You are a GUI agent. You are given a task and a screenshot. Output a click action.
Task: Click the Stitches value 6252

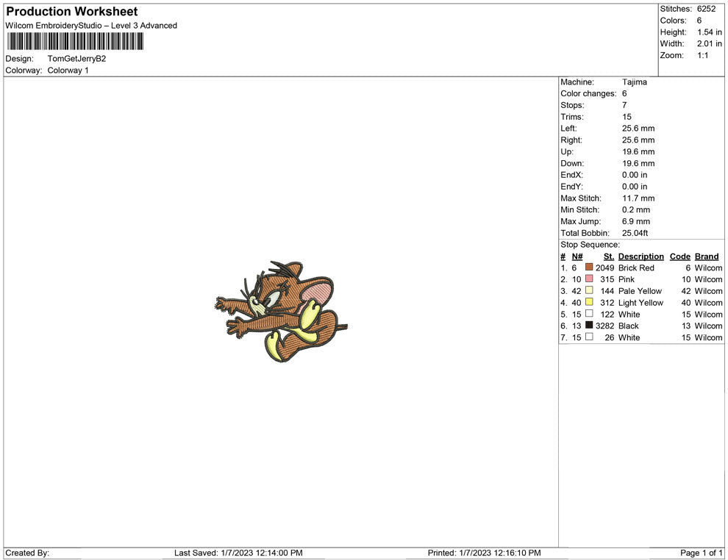click(706, 9)
